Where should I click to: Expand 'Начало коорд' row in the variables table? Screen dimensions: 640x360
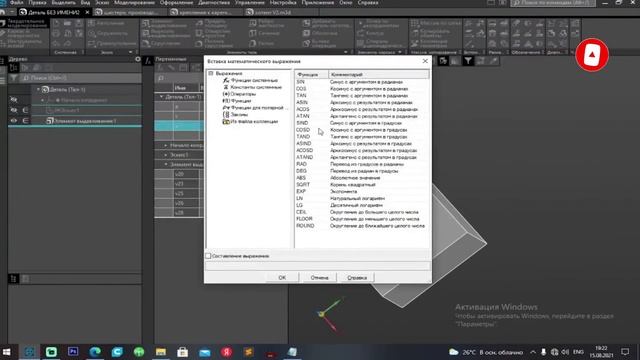166,145
